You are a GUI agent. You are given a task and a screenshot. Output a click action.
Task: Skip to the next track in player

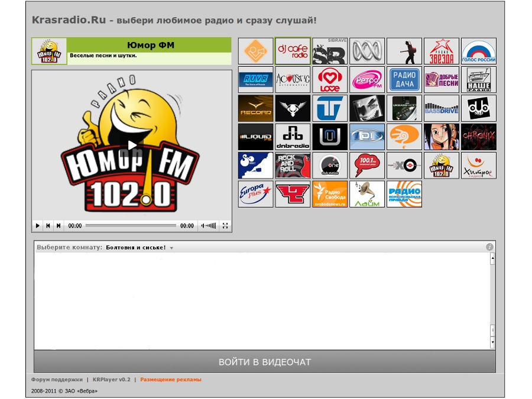coord(58,226)
